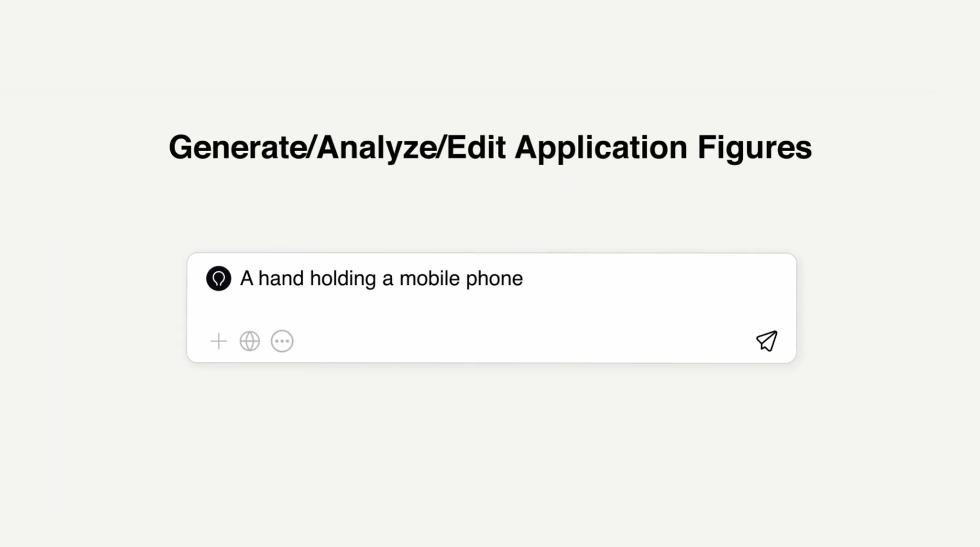Click the plus icon to add attachment

tap(218, 341)
